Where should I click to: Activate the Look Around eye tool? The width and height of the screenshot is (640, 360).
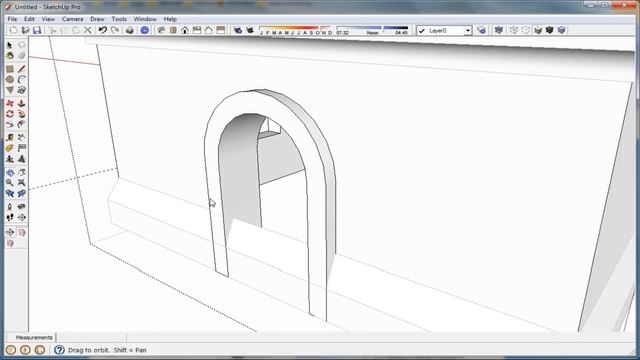click(22, 207)
